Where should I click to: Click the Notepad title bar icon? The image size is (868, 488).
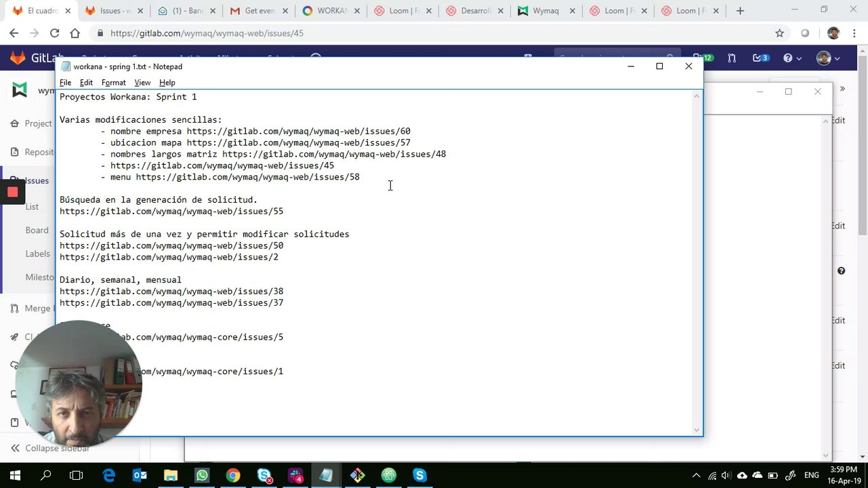click(65, 66)
